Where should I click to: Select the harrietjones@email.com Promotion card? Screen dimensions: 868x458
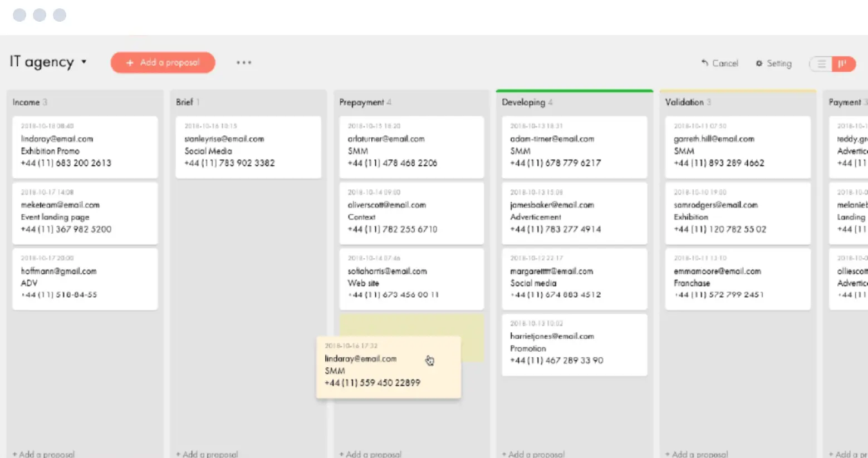(x=574, y=345)
